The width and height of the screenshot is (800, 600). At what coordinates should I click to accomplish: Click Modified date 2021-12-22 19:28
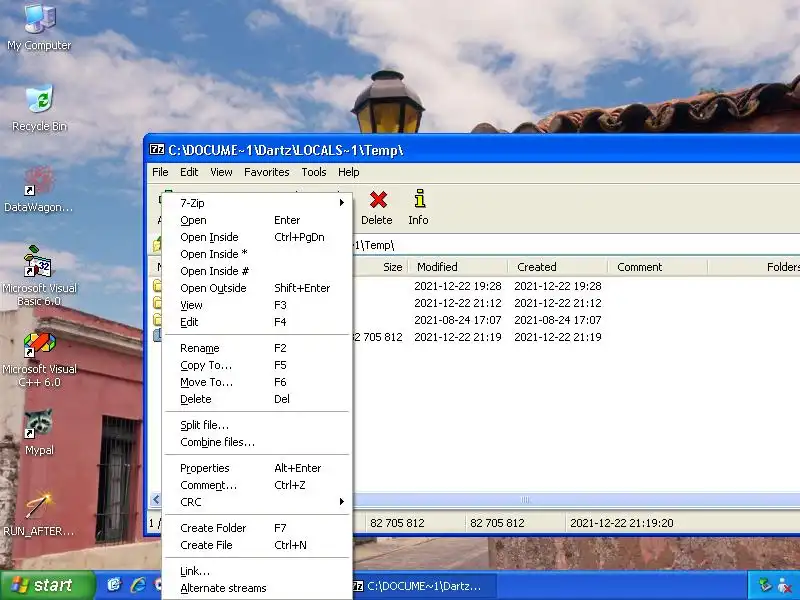click(x=458, y=286)
